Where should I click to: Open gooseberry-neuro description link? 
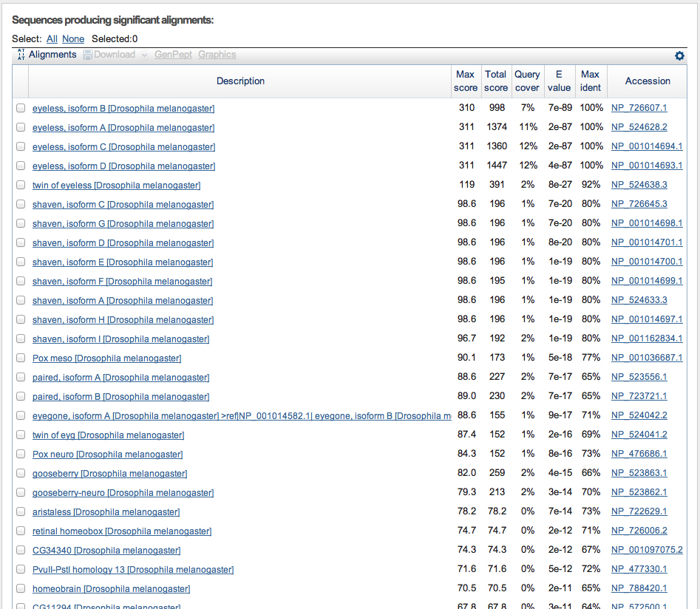123,492
